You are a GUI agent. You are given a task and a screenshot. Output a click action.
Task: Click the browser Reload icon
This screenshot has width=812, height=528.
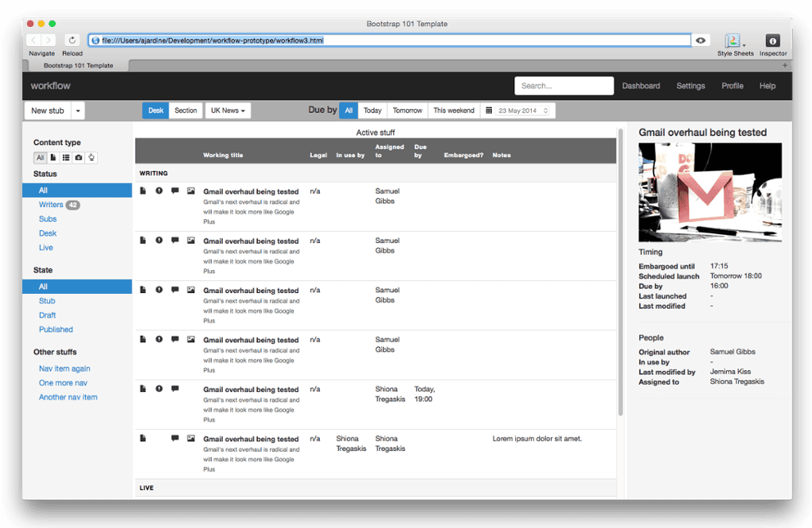coord(72,41)
